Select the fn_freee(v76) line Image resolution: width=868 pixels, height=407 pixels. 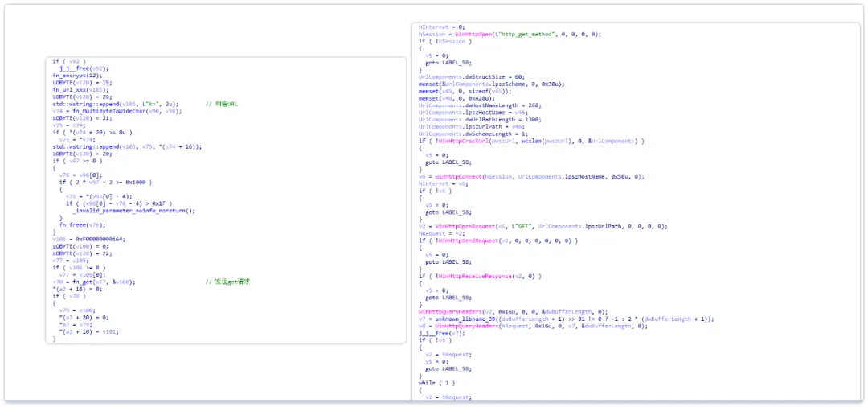click(x=83, y=225)
